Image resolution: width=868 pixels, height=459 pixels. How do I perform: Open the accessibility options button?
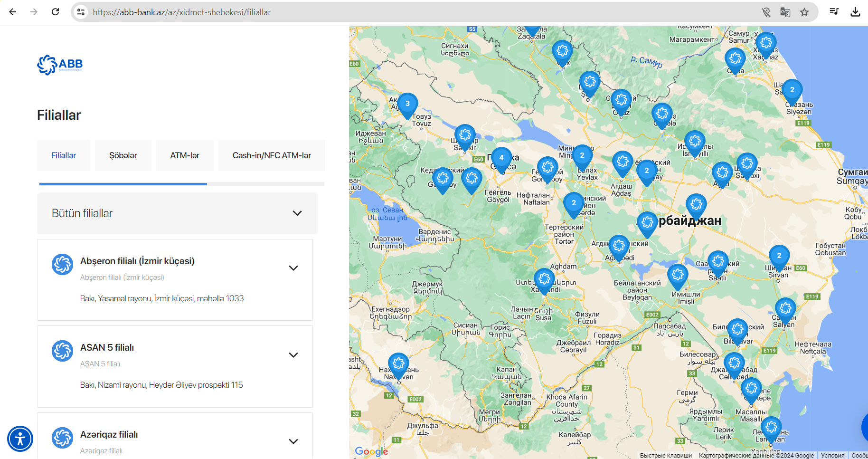click(x=20, y=439)
